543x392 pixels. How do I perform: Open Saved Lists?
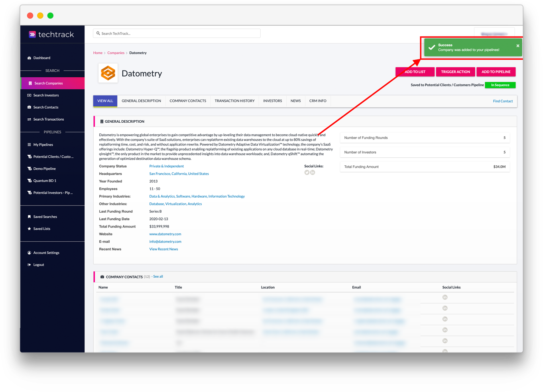(x=41, y=229)
